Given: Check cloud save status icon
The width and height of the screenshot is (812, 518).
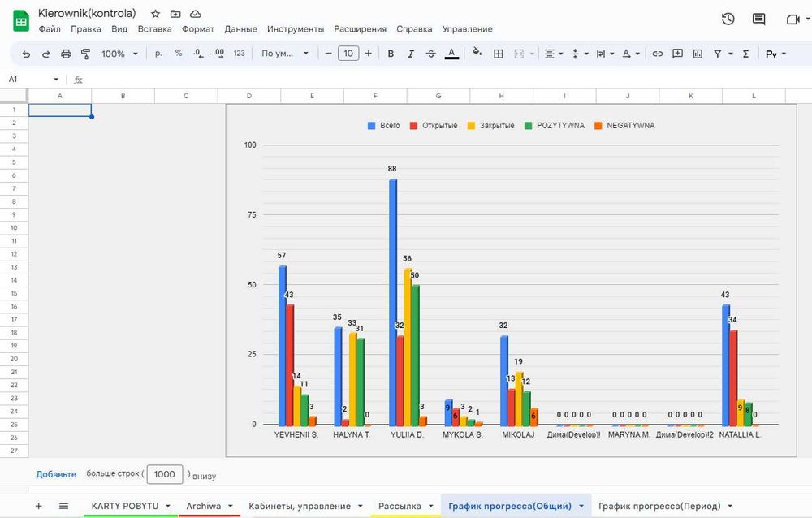Looking at the screenshot, I should point(195,14).
